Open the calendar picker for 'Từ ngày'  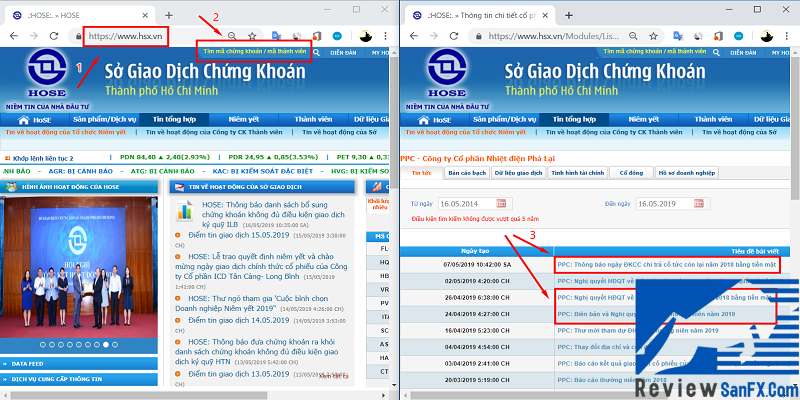pos(502,204)
